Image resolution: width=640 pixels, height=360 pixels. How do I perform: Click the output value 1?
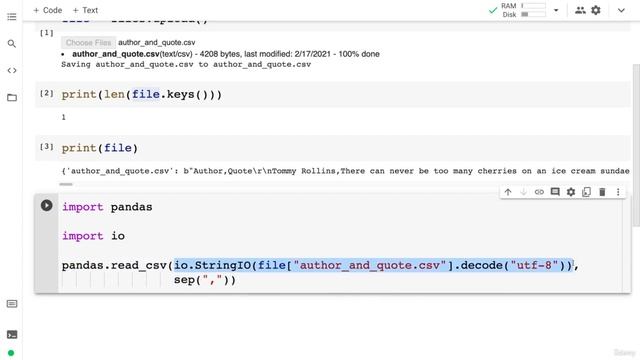point(63,117)
